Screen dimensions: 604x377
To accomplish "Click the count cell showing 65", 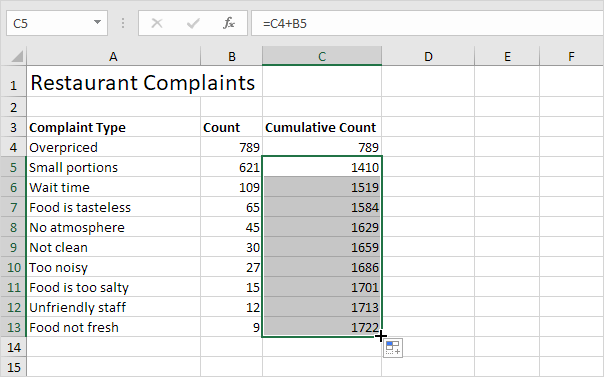I will point(232,207).
